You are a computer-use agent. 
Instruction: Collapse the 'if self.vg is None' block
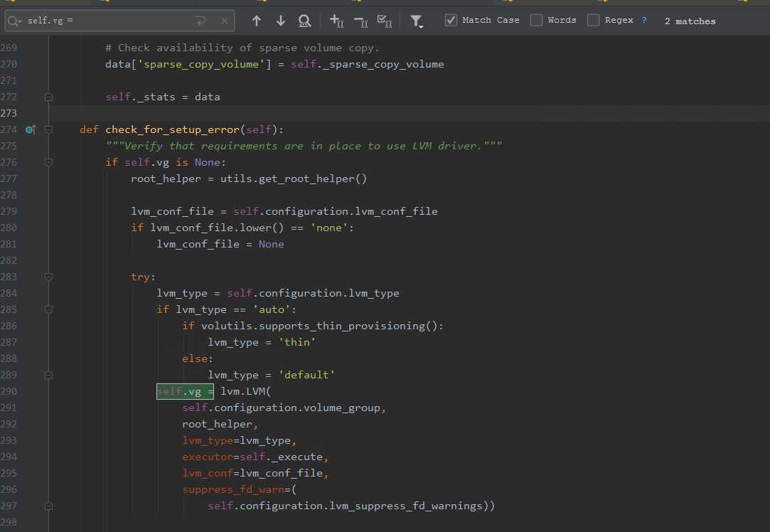48,162
